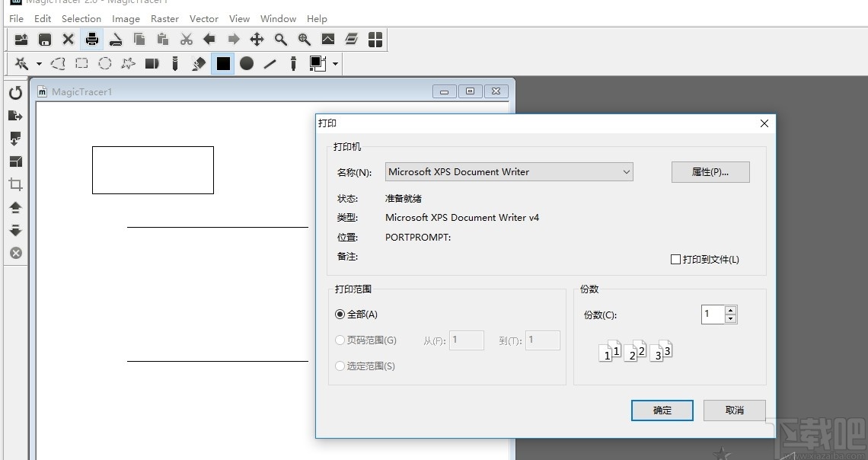868x460 pixels.
Task: Select the Elliptical selection tool
Action: [105, 64]
